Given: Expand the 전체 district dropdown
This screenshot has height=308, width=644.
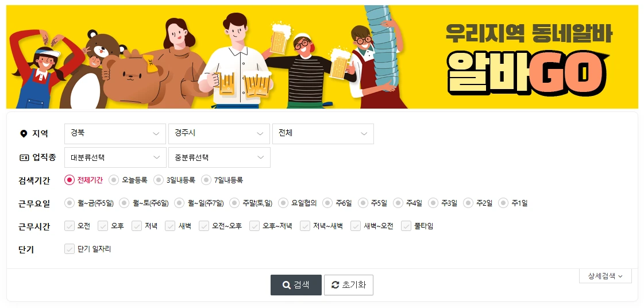Looking at the screenshot, I should 323,134.
